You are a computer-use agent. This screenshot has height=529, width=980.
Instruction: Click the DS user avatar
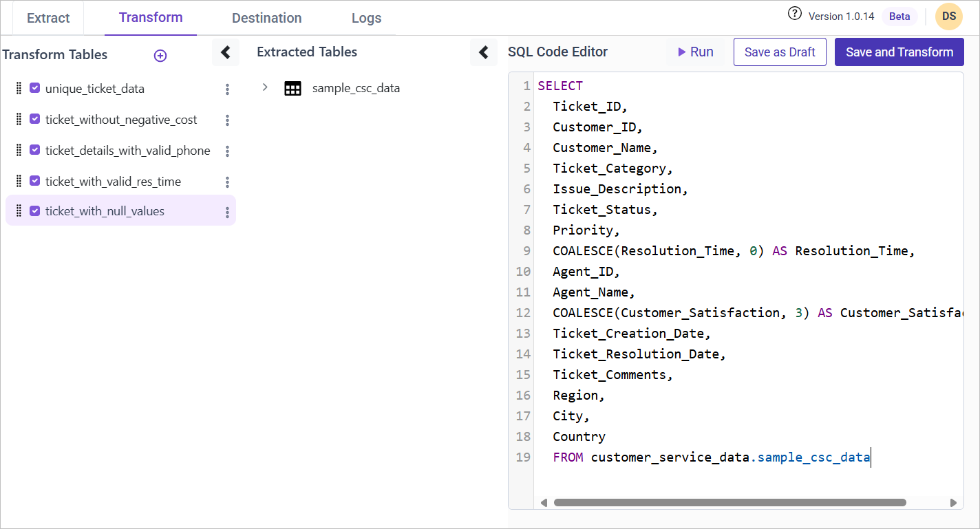[x=948, y=17]
